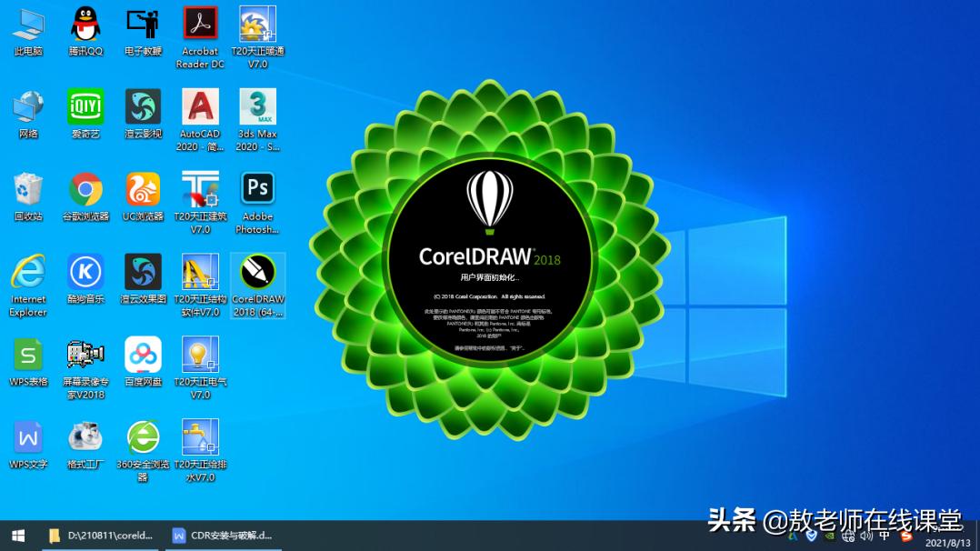Click the Windows Start button

pyautogui.click(x=16, y=536)
